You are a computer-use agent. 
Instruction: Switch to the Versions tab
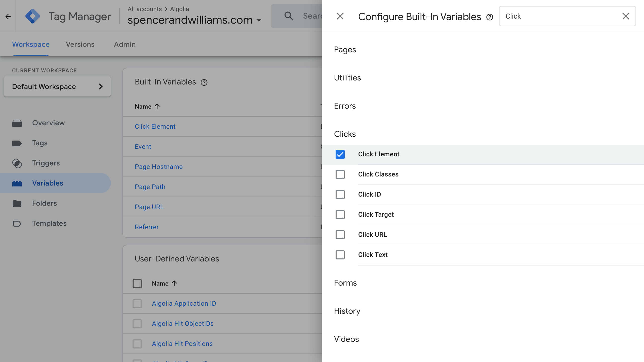(x=80, y=44)
